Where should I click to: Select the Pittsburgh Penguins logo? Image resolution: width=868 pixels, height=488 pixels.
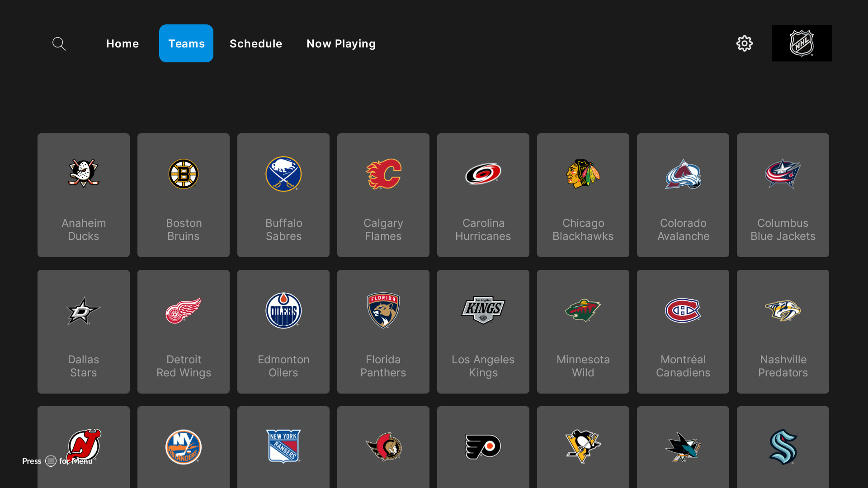583,447
